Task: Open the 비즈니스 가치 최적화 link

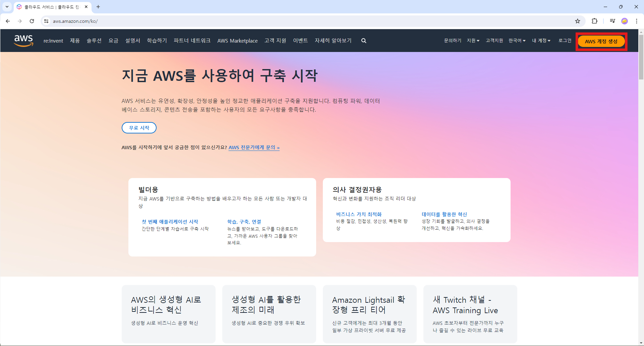Action: (x=359, y=214)
